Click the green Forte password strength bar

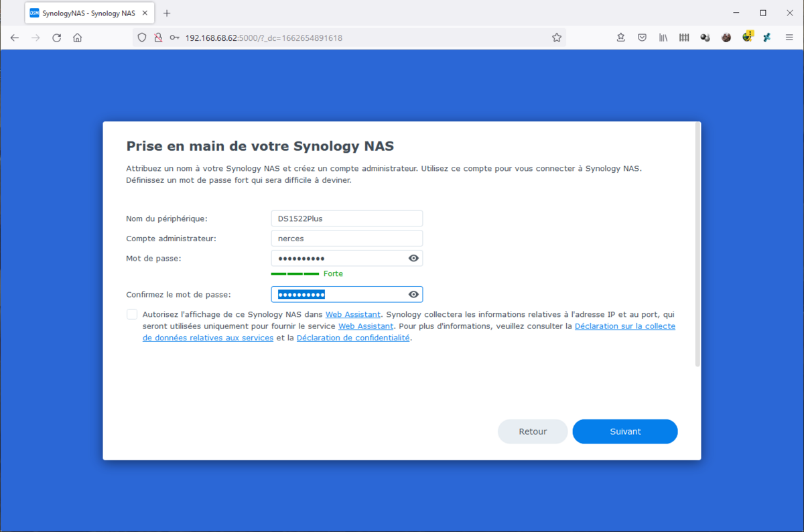click(x=295, y=274)
